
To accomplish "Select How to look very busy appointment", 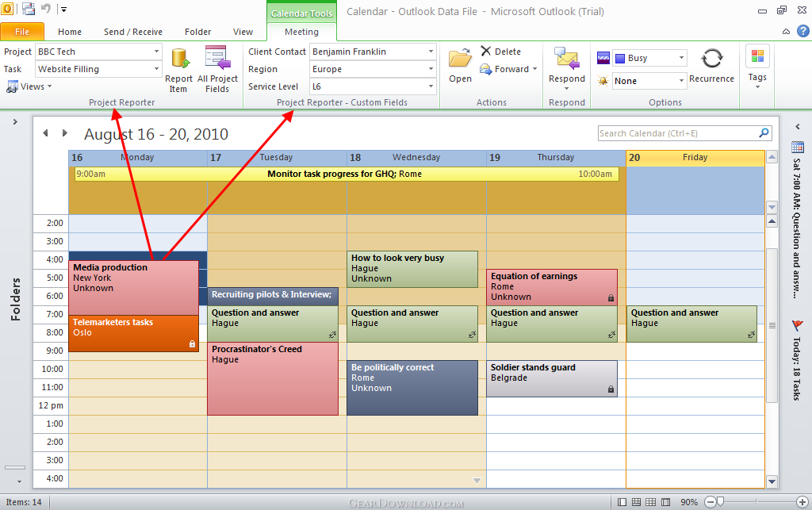I will pyautogui.click(x=412, y=269).
